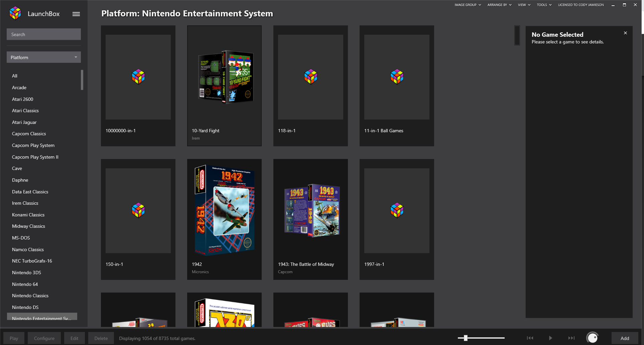
Task: Click the 10-Yard Fight title text
Action: coord(206,131)
